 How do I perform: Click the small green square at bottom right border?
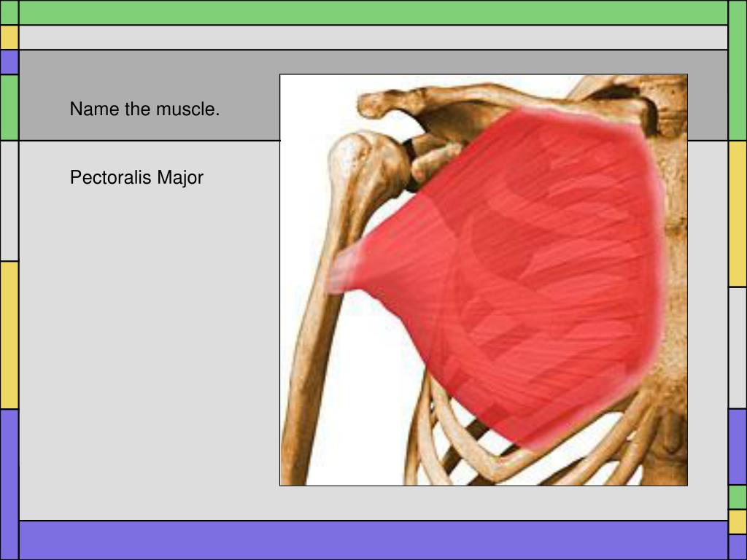click(x=738, y=497)
